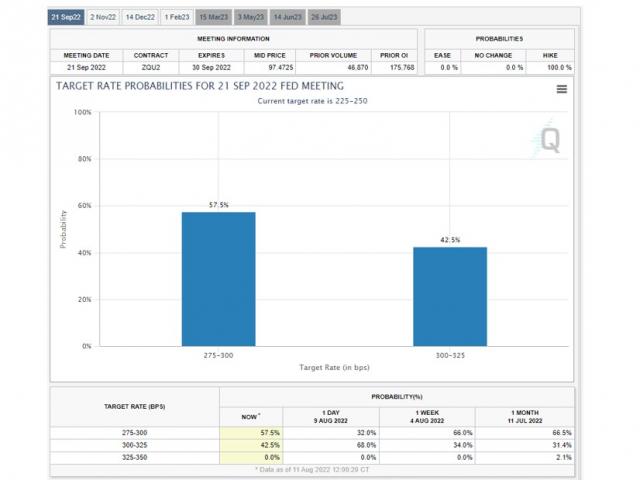Open the 14 Dec22 meeting tab
This screenshot has width=640, height=480.
[x=142, y=17]
